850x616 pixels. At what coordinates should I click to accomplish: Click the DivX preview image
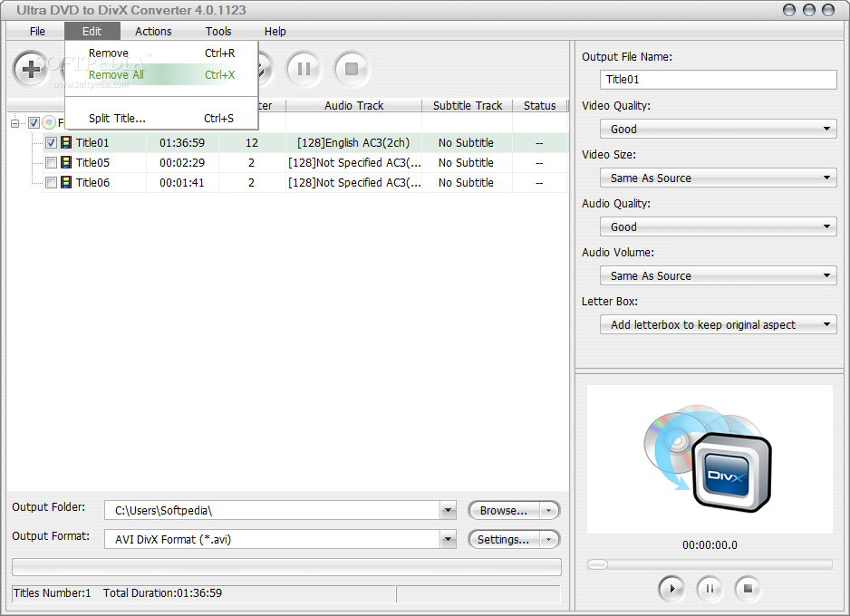pyautogui.click(x=710, y=459)
